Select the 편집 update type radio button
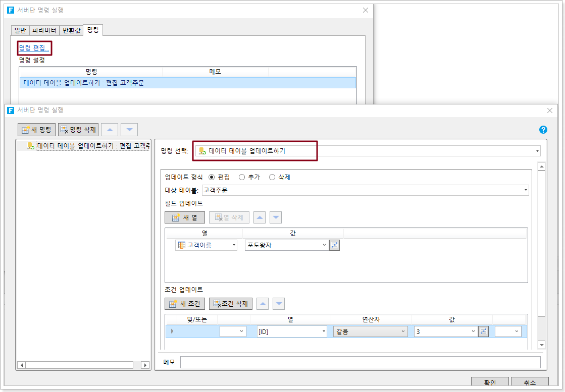565x392 pixels. click(x=212, y=177)
